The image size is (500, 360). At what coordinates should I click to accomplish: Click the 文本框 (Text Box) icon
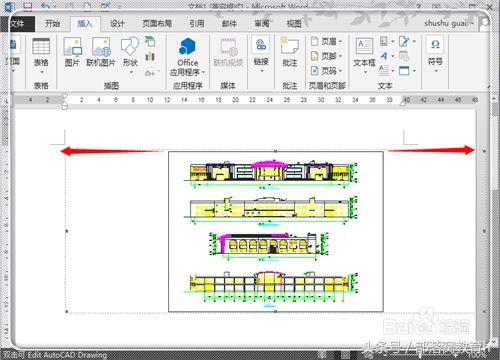pos(364,46)
